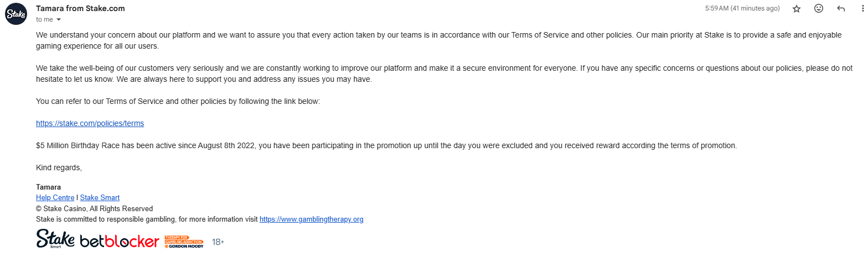
Task: Click the $5 Million Birthday Race paragraph
Action: (386, 146)
